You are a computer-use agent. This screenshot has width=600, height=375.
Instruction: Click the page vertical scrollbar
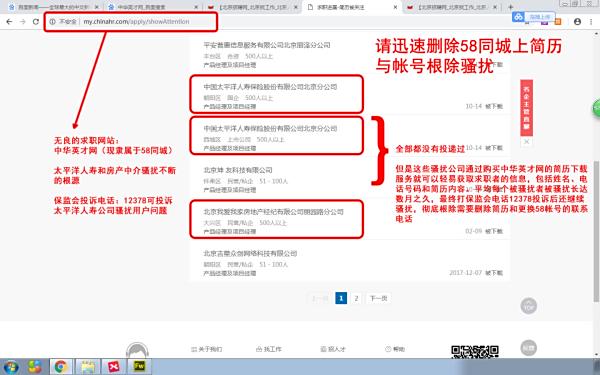(x=596, y=230)
